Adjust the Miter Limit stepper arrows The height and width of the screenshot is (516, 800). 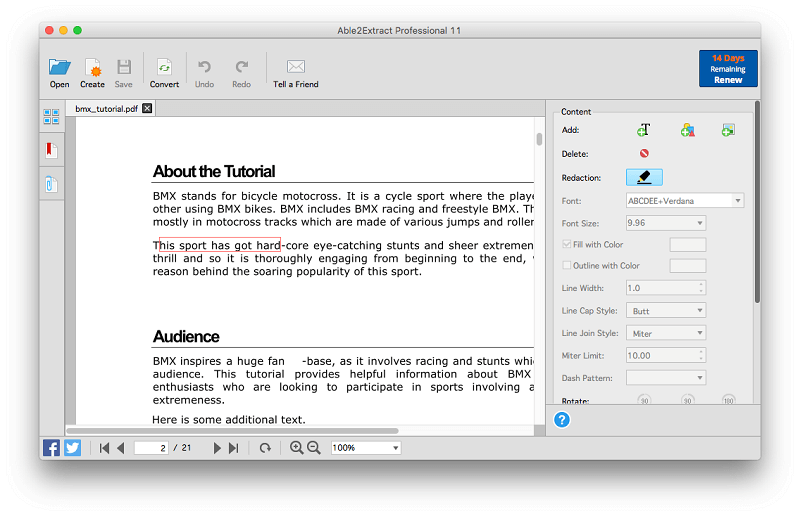coord(701,355)
